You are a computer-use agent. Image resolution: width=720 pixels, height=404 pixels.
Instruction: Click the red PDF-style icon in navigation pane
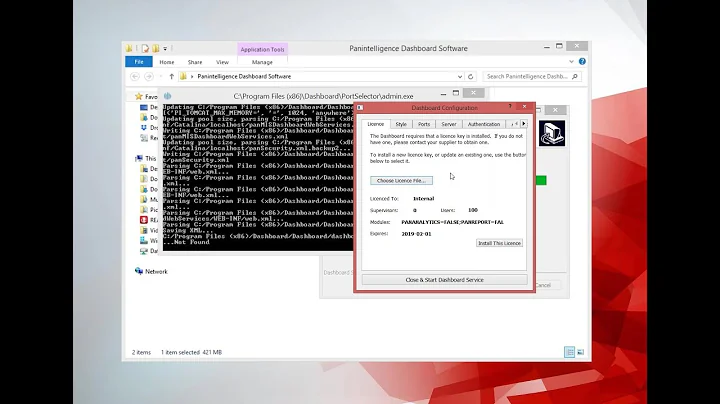pos(144,220)
